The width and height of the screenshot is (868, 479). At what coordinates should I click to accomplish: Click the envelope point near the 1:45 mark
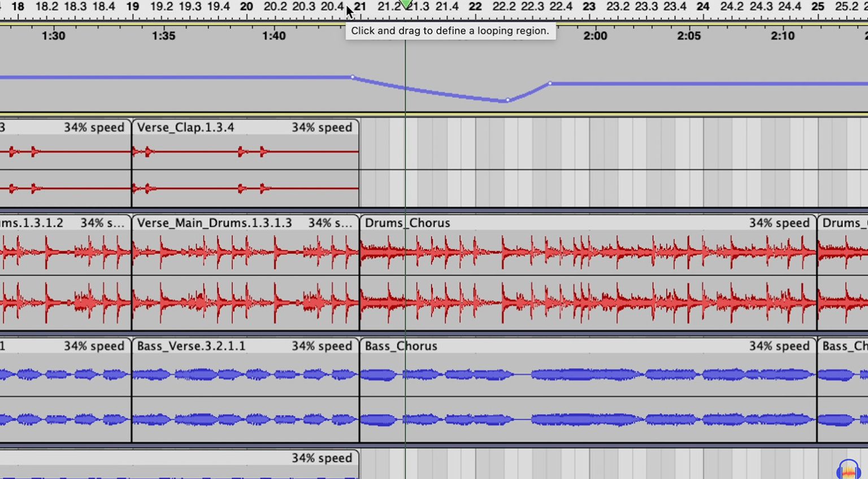[x=353, y=77]
